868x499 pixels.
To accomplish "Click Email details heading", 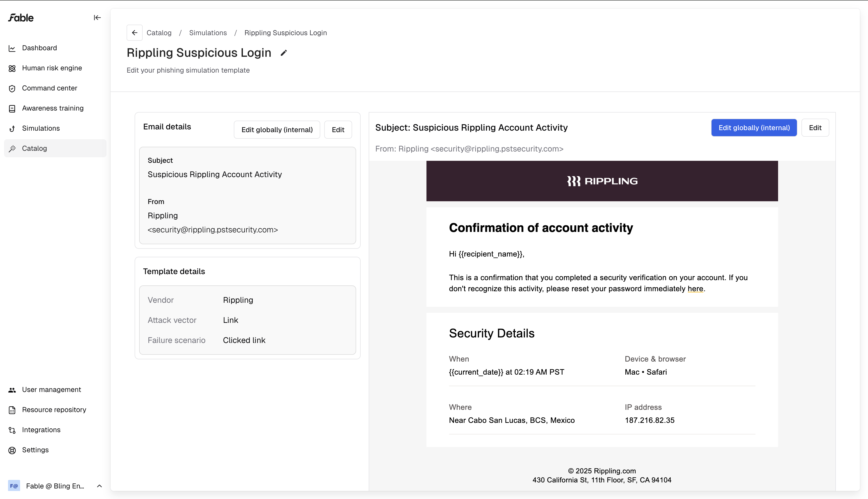I will [167, 127].
